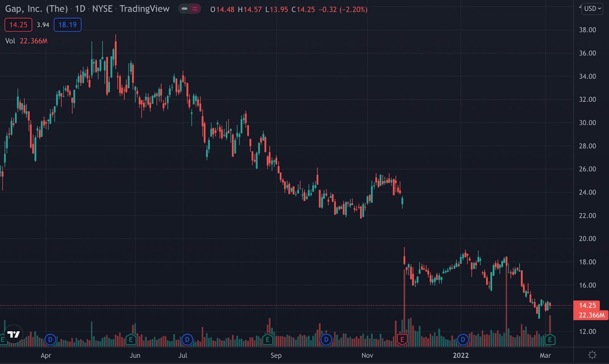This screenshot has width=609, height=364.
Task: Click the low value L13.95
Action: [x=277, y=10]
